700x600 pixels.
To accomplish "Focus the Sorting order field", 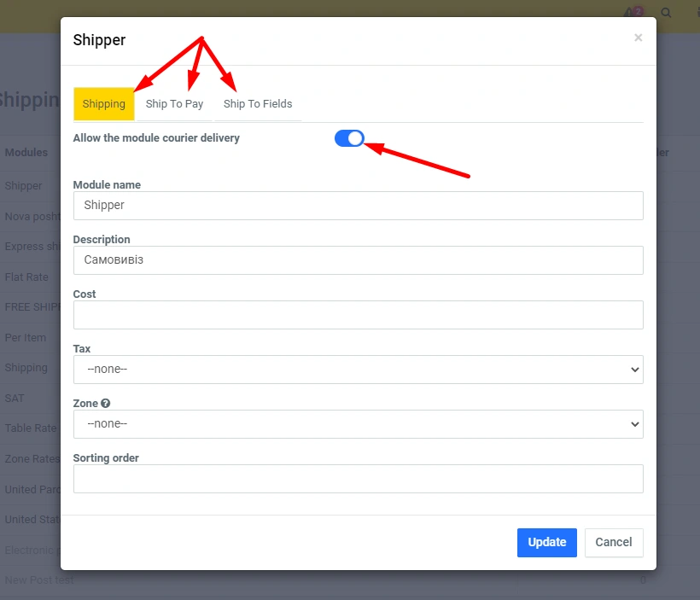I will click(358, 479).
